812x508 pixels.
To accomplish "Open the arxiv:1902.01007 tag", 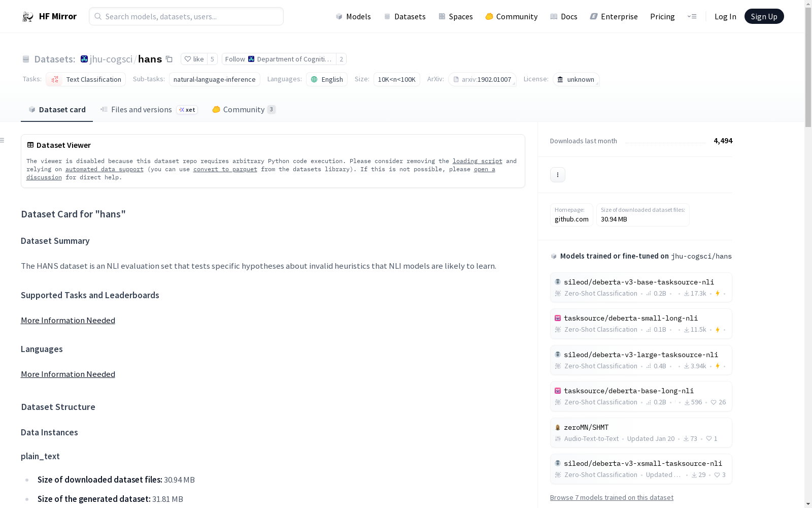I will [x=482, y=79].
